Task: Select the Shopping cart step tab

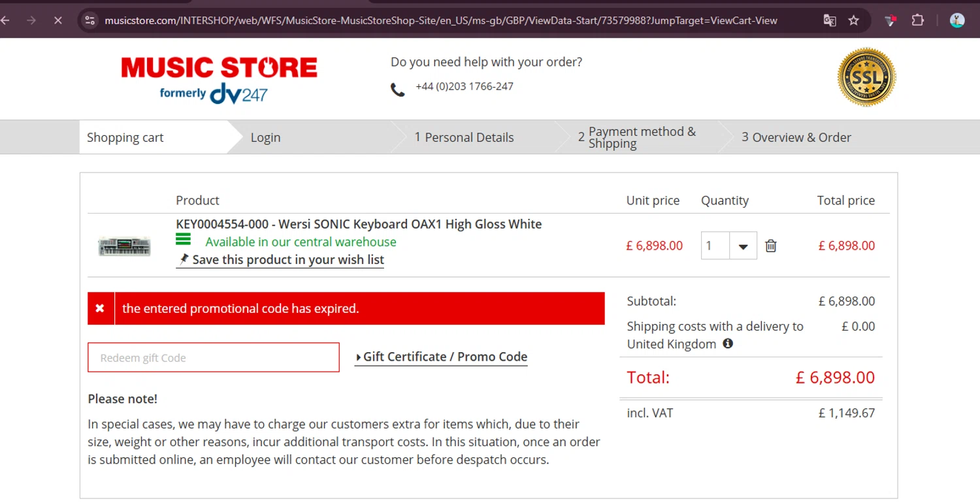Action: (125, 137)
